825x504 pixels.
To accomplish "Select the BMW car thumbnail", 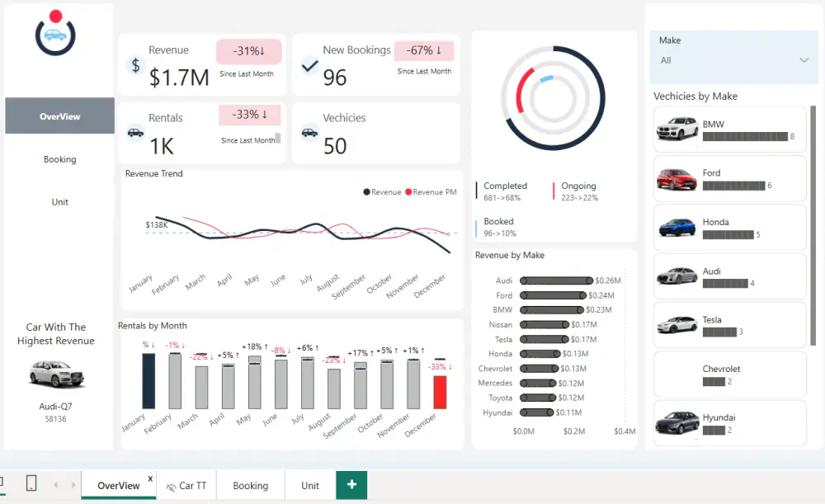I will [x=677, y=128].
